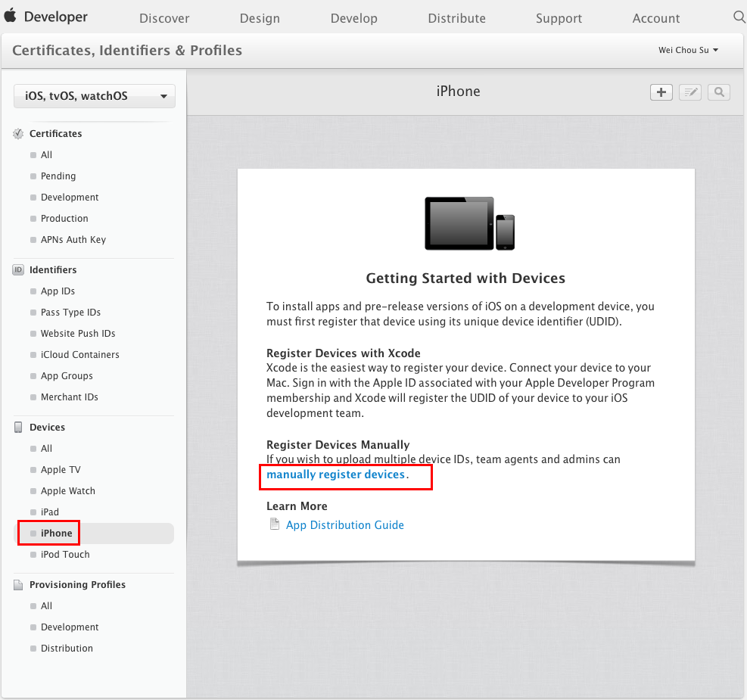The image size is (747, 700).
Task: Click the Learn More heading
Action: (x=297, y=506)
